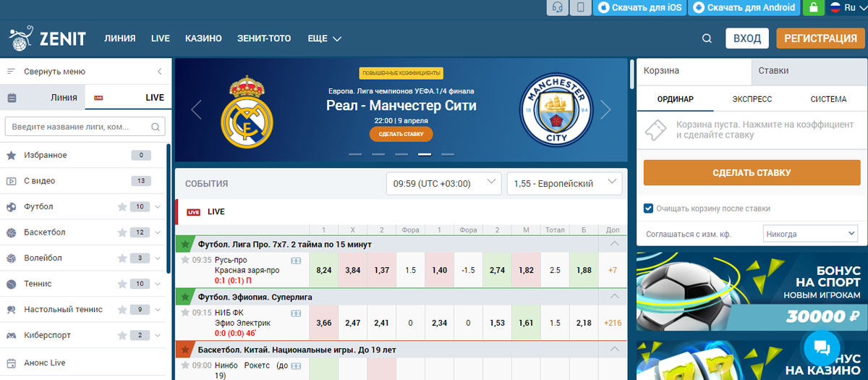Star the Теннис sport in sidebar
The width and height of the screenshot is (868, 380).
122,284
